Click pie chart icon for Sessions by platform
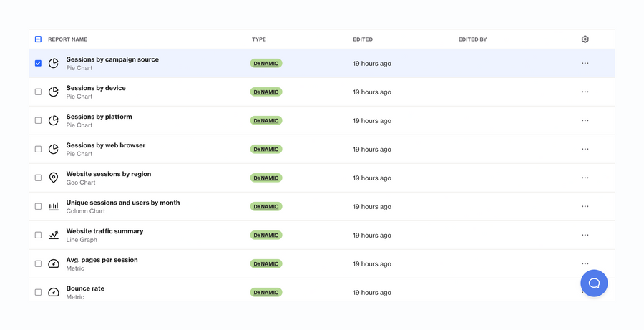Screen dimensions: 644x330 coord(54,120)
